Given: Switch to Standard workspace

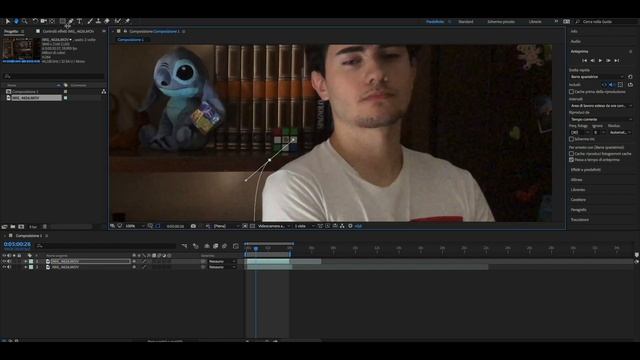Looking at the screenshot, I should point(466,22).
